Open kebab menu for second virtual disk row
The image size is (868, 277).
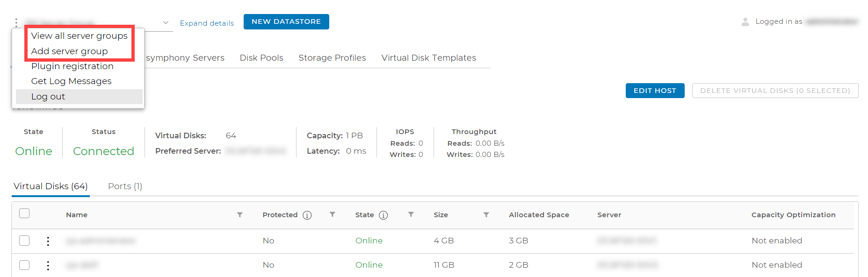pyautogui.click(x=48, y=265)
